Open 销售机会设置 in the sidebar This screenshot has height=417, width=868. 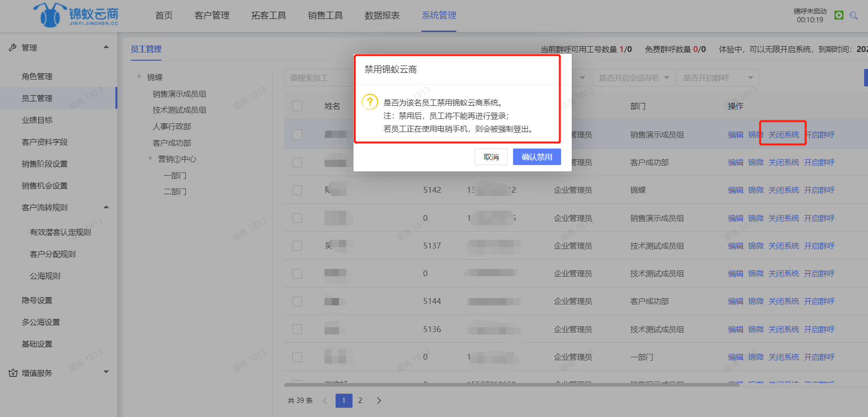[x=45, y=185]
